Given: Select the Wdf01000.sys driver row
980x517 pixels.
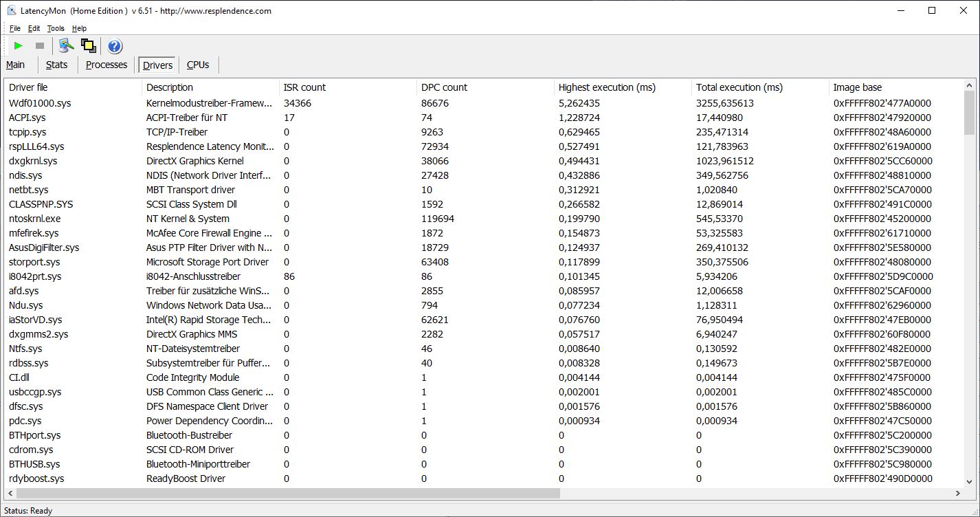Looking at the screenshot, I should pyautogui.click(x=484, y=103).
